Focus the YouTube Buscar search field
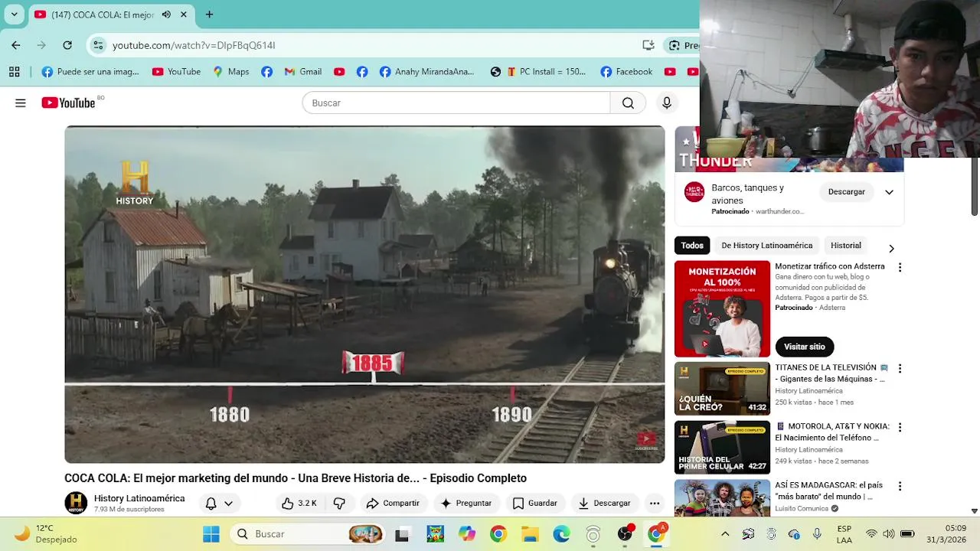 (456, 103)
